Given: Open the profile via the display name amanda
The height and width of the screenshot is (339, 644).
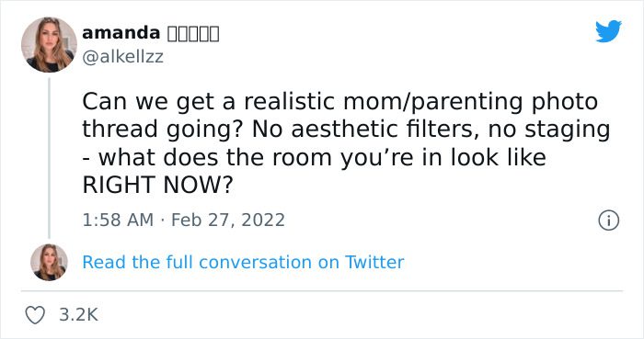Looking at the screenshot, I should [x=121, y=33].
